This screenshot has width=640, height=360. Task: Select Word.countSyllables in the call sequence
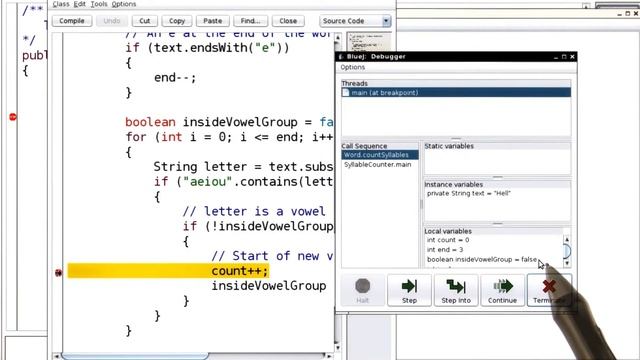pyautogui.click(x=380, y=155)
